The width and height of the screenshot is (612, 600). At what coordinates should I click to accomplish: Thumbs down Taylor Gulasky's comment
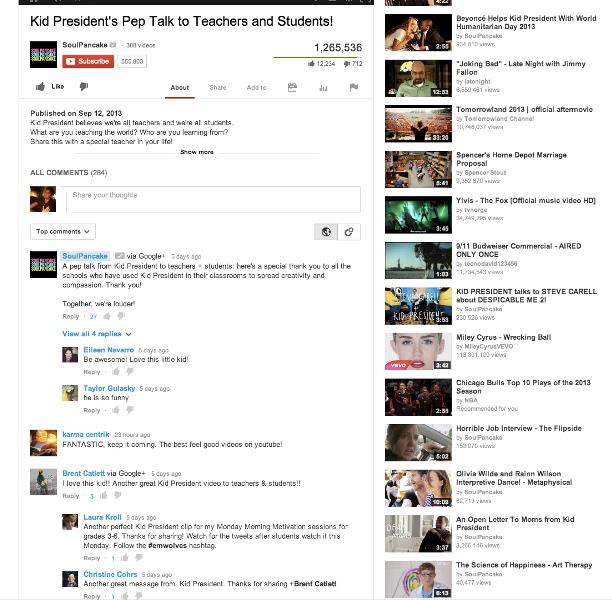click(130, 409)
